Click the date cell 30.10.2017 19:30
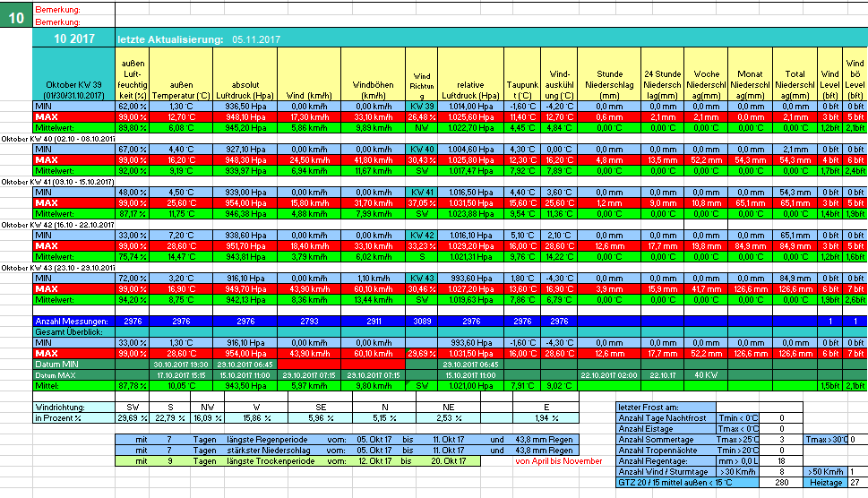Viewport: 868px width, 498px height. pyautogui.click(x=181, y=364)
